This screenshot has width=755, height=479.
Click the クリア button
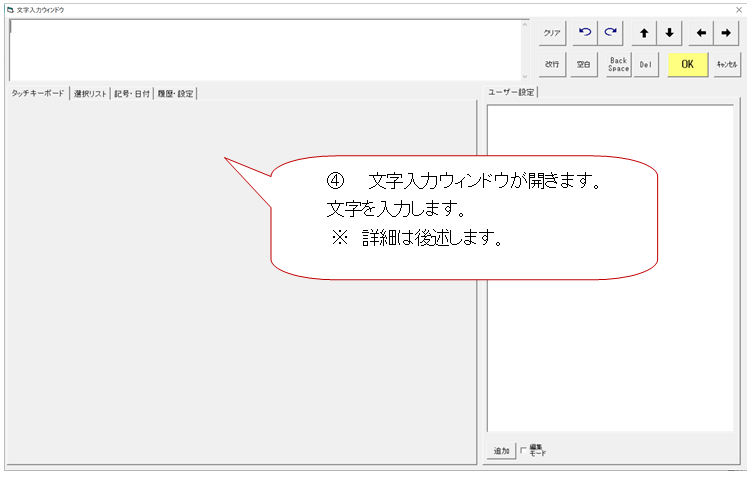point(552,33)
